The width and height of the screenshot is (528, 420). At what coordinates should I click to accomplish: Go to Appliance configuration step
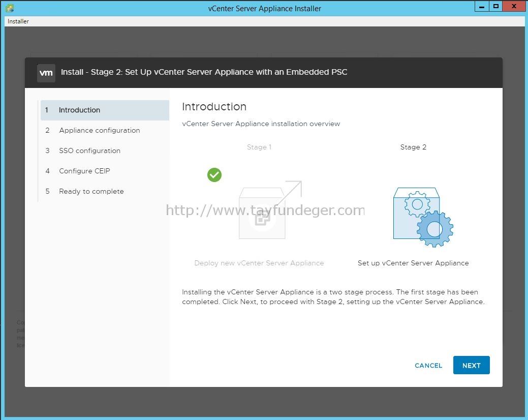[x=105, y=130]
